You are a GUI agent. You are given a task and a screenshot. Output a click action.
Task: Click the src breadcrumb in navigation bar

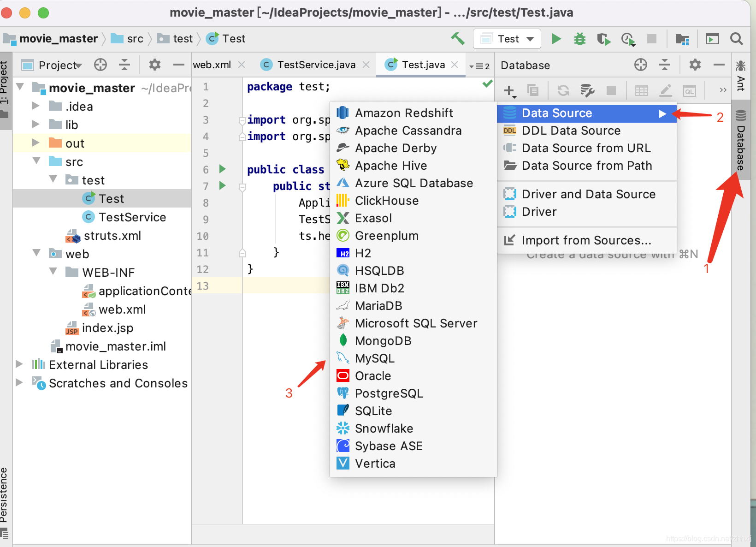pos(128,39)
